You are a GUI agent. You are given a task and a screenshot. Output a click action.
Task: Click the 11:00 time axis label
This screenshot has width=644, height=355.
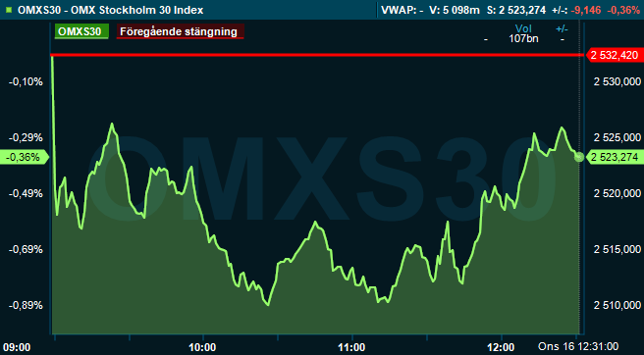tap(352, 347)
